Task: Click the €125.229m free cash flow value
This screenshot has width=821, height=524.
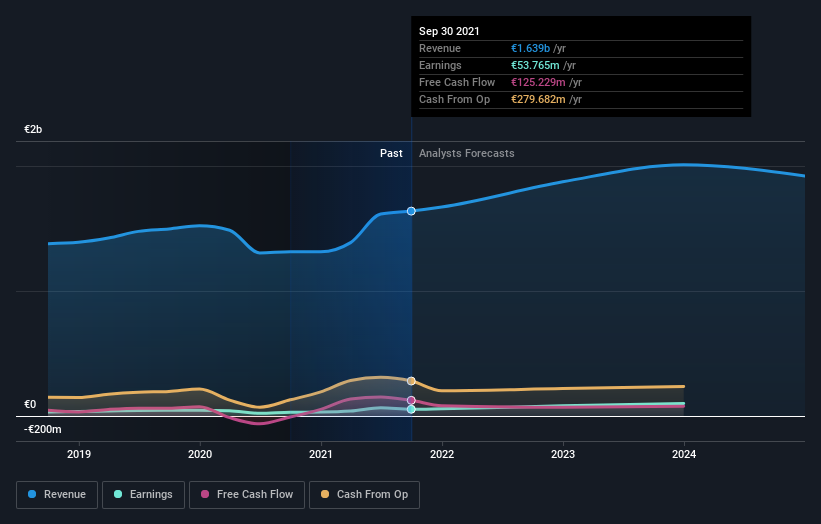Action: (x=538, y=82)
